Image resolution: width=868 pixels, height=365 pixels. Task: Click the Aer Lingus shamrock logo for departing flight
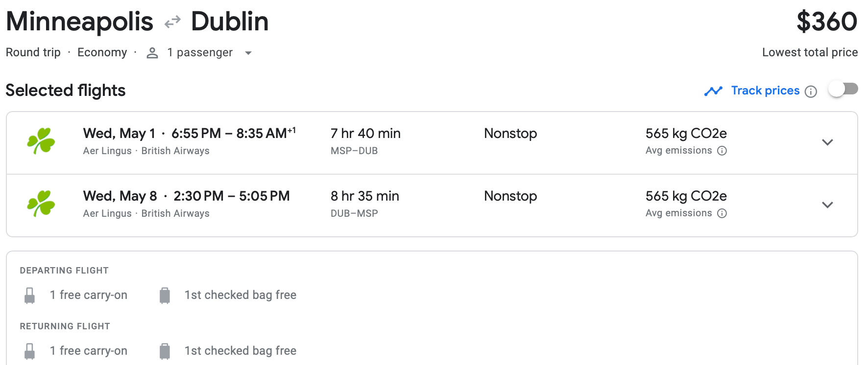(x=41, y=141)
